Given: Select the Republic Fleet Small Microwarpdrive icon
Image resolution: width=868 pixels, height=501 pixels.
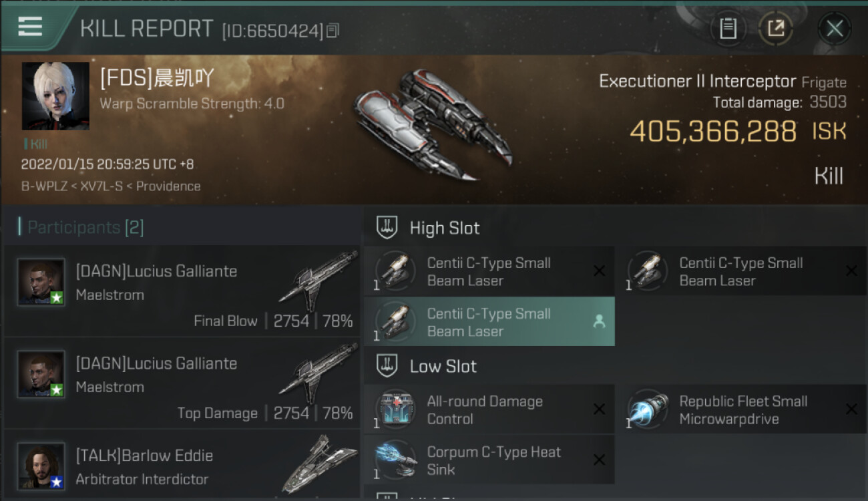Looking at the screenshot, I should click(648, 410).
